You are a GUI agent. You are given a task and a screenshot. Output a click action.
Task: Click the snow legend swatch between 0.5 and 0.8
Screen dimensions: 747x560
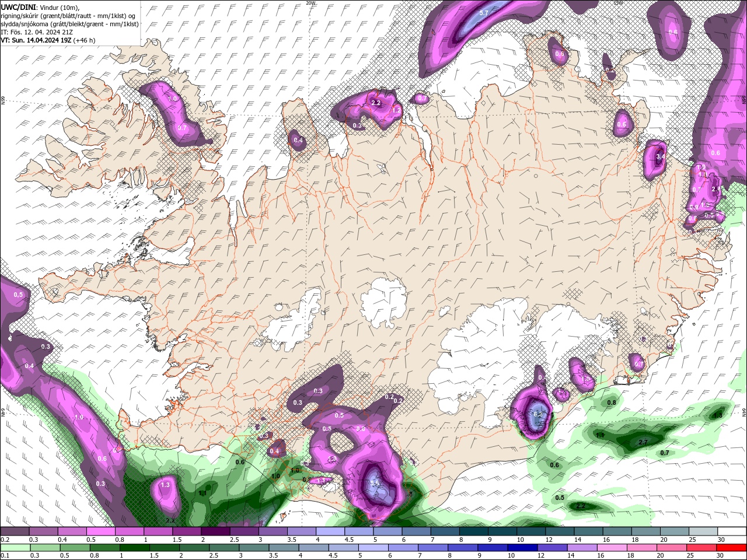click(x=100, y=531)
